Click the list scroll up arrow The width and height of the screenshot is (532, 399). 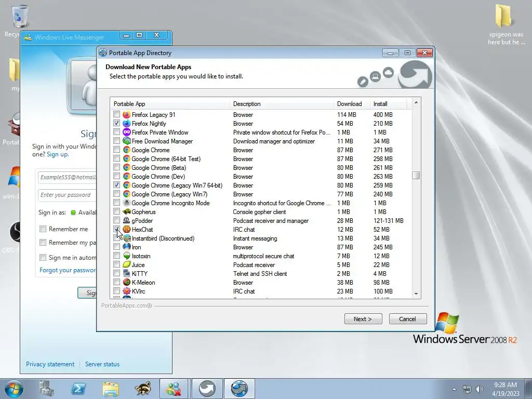(x=416, y=102)
